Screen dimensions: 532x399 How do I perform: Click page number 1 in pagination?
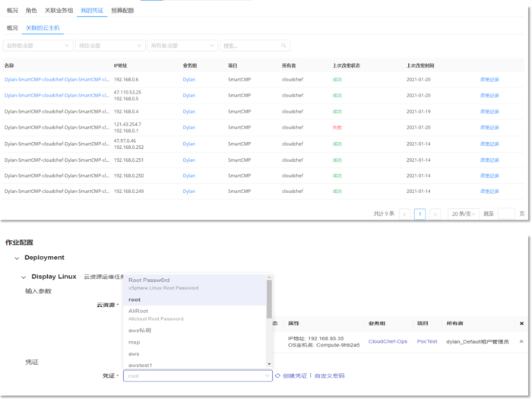(x=420, y=214)
